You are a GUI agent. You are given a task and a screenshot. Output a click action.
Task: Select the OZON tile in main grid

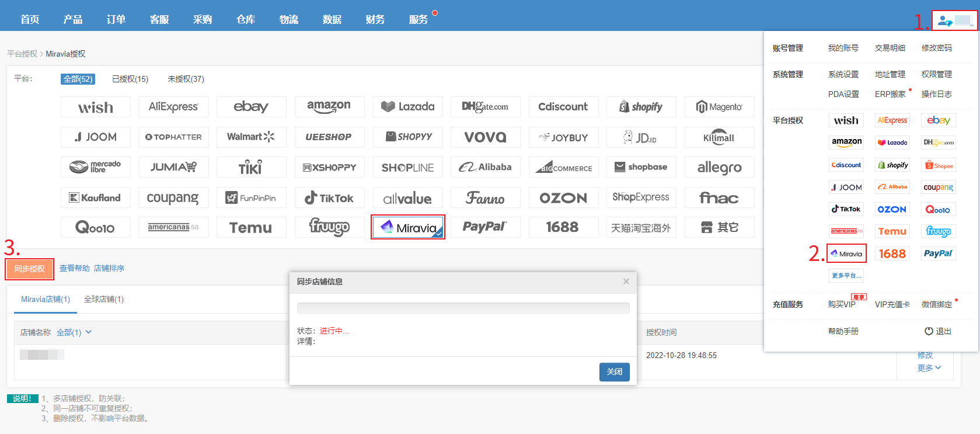point(563,197)
